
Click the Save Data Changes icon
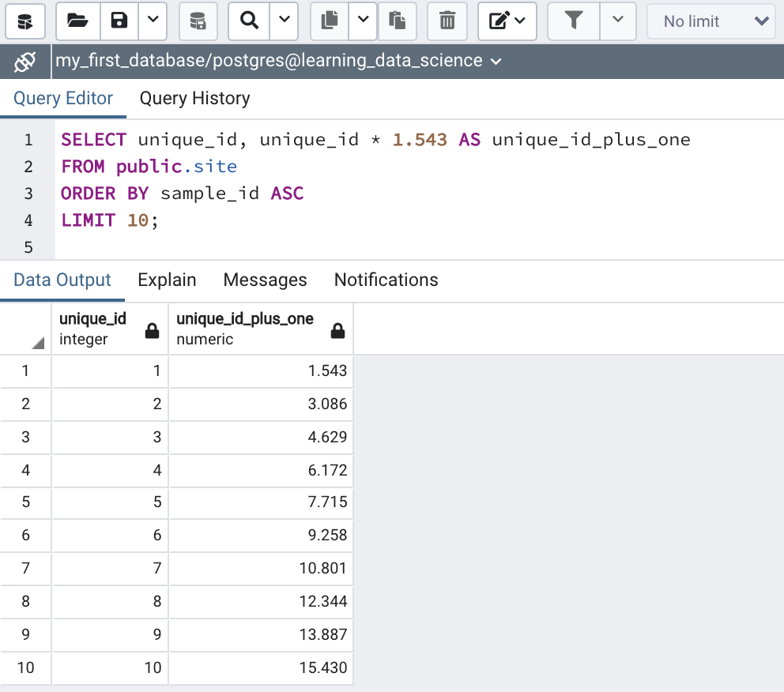[x=198, y=21]
